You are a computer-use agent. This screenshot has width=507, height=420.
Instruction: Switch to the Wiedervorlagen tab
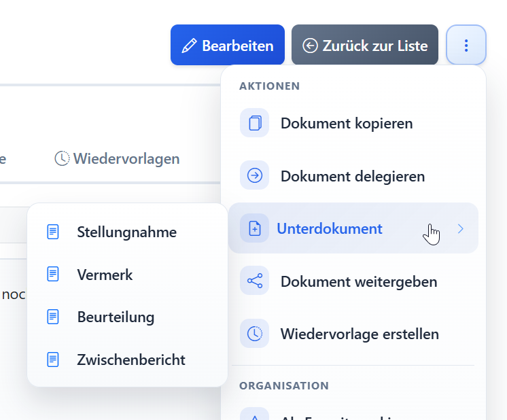point(118,159)
